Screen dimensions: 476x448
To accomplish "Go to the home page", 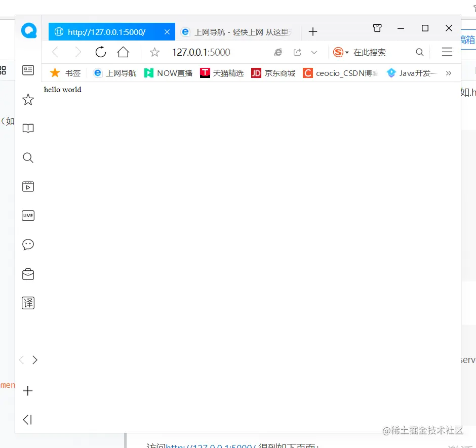I will 123,52.
